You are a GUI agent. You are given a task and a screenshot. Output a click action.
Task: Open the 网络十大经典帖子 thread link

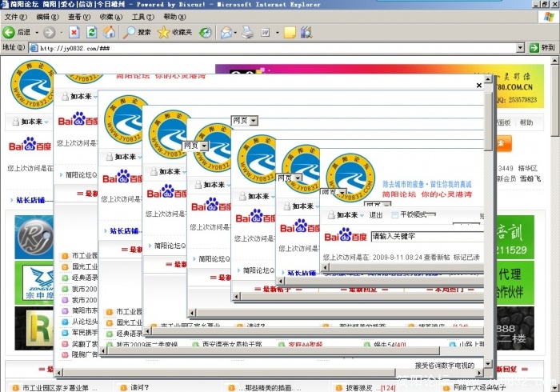[480, 388]
